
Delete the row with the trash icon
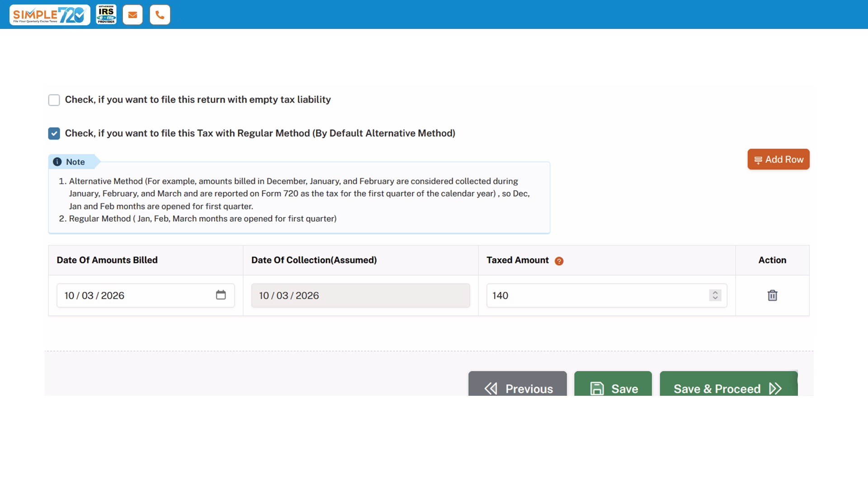pyautogui.click(x=772, y=296)
